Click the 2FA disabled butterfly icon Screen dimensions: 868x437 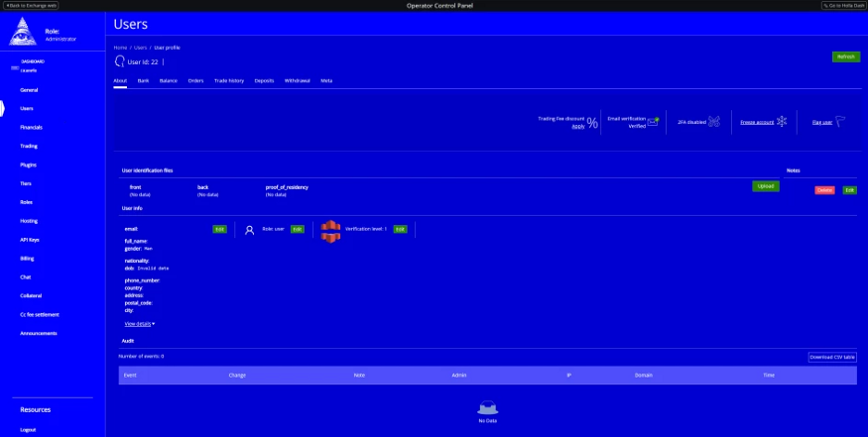pyautogui.click(x=713, y=122)
